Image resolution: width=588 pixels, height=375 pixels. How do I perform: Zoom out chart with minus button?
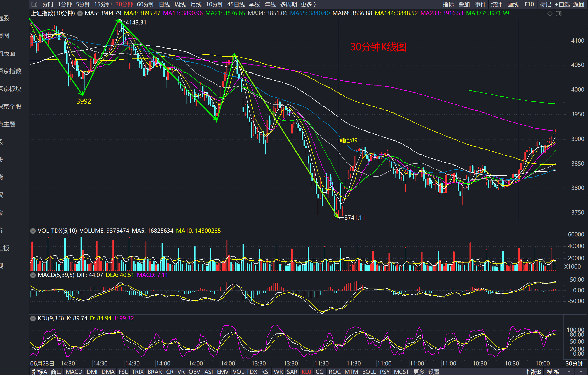tap(581, 371)
